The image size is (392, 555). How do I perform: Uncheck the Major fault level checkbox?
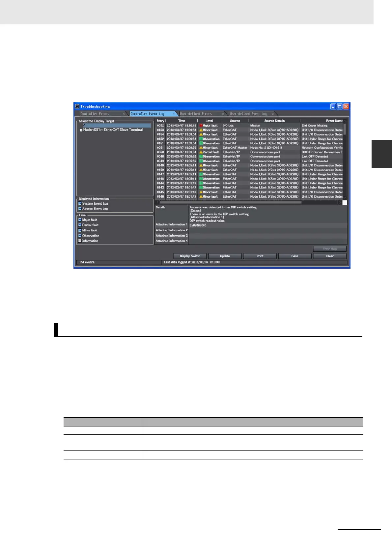click(80, 220)
